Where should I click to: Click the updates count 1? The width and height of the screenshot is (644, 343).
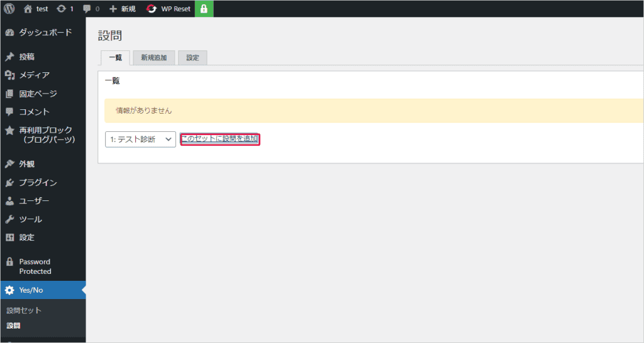click(x=72, y=9)
